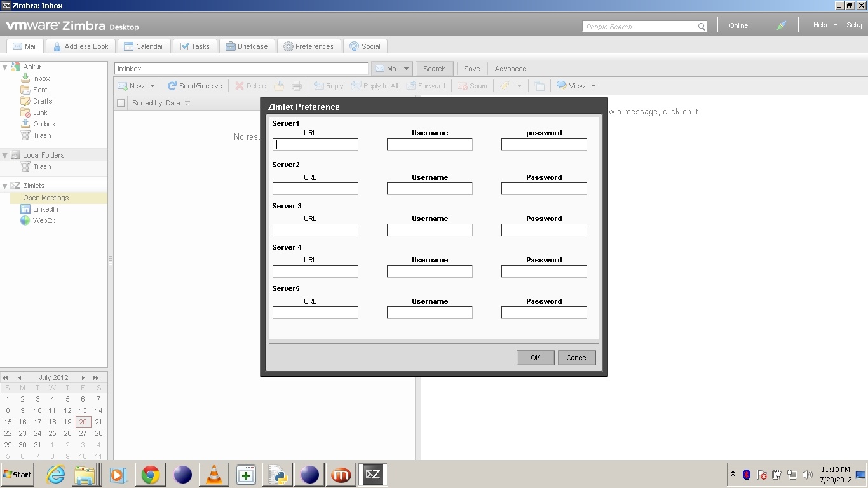The image size is (868, 488).
Task: Expand the New dropdown arrow
Action: (x=152, y=86)
